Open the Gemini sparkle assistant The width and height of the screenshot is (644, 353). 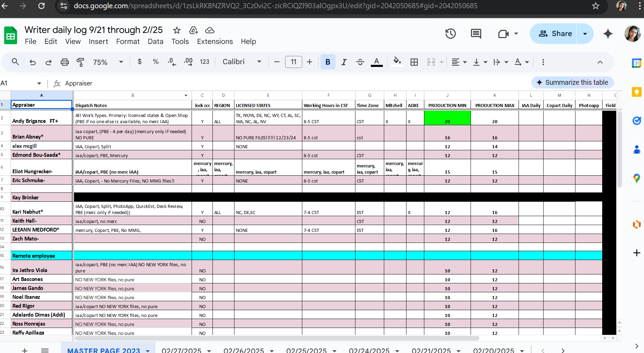pyautogui.click(x=608, y=34)
